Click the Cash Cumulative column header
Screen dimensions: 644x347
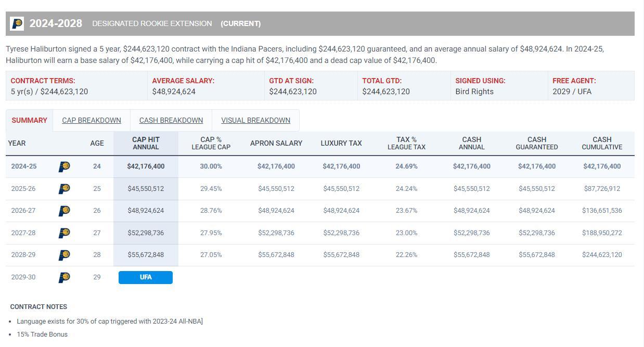[x=602, y=143]
